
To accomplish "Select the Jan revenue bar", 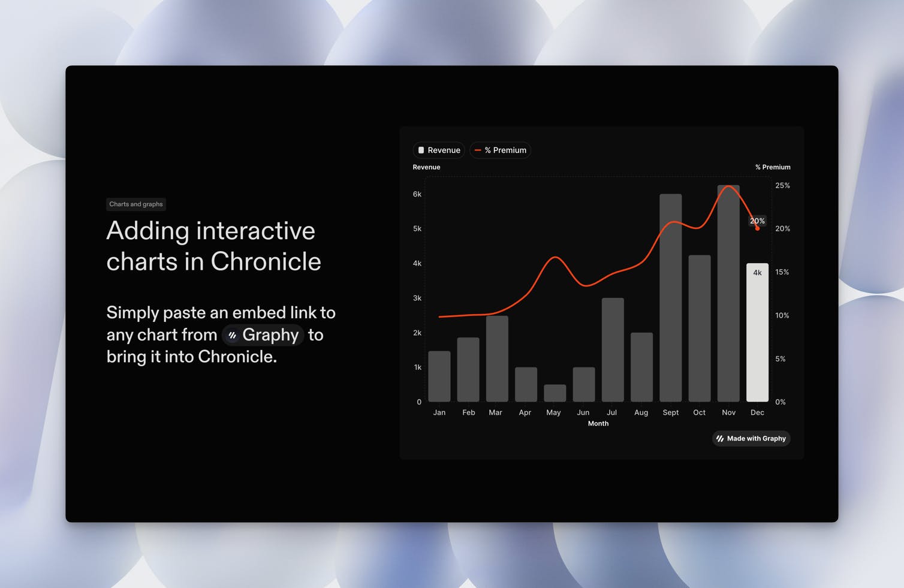I will pos(439,376).
